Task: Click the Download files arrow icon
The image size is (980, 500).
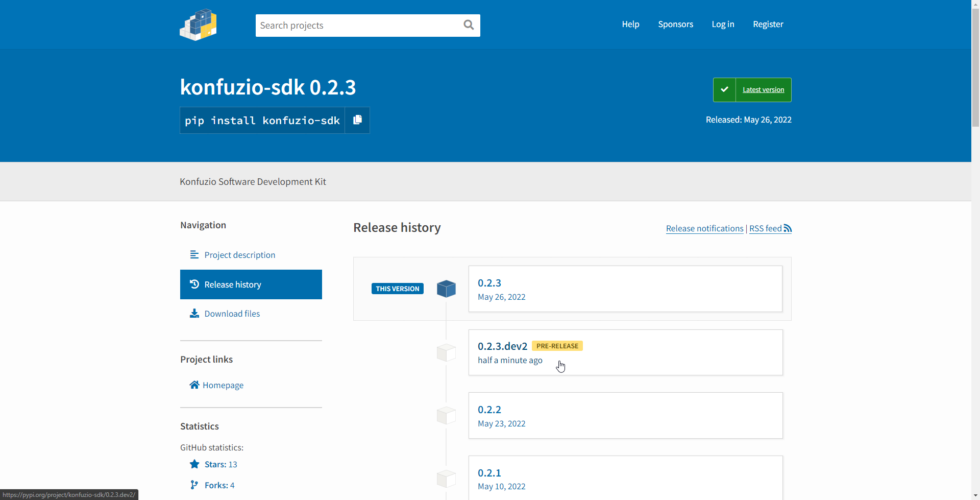Action: (194, 313)
